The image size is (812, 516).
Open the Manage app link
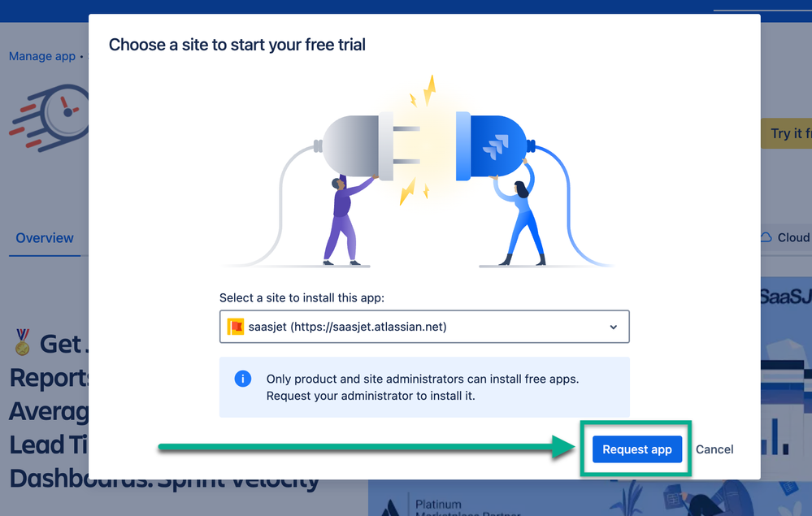coord(42,56)
